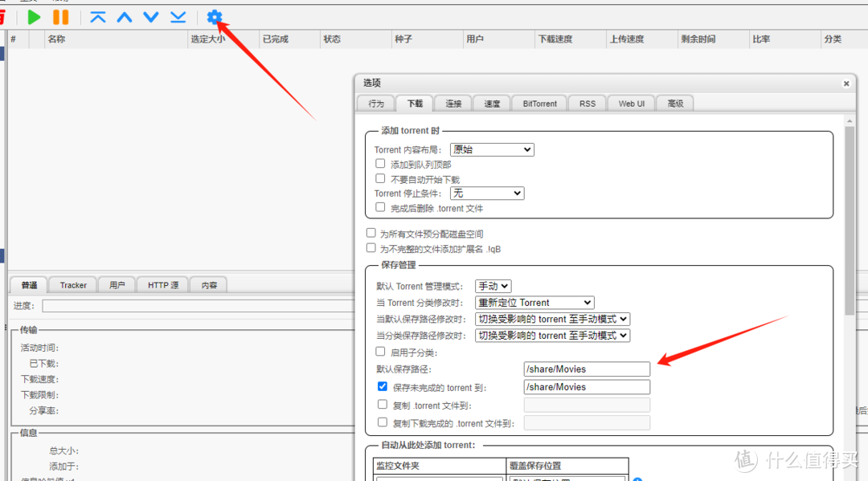This screenshot has width=868, height=481.
Task: Click the 默认保存路径 input field
Action: pos(586,369)
